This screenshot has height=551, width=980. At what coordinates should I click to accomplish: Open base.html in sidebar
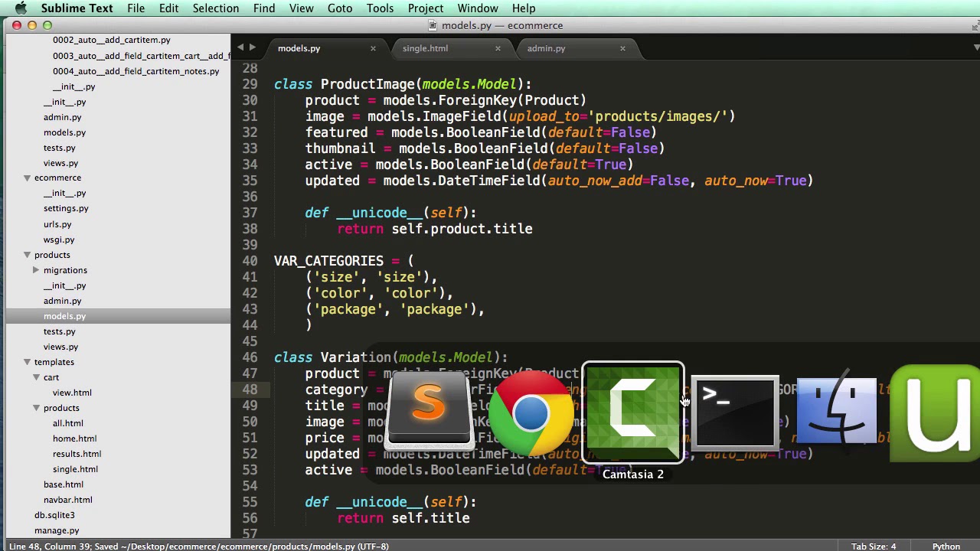click(x=64, y=484)
